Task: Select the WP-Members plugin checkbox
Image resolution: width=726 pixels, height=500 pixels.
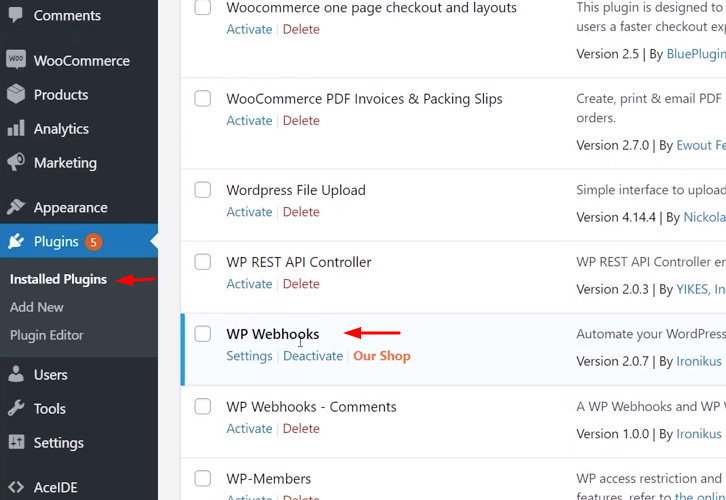Action: (202, 478)
